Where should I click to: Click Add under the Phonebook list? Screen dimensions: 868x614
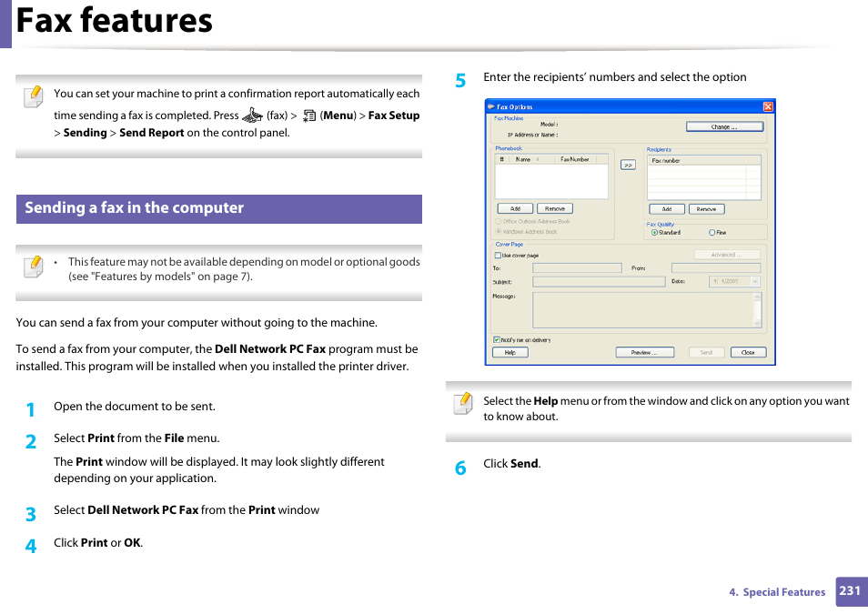tap(515, 208)
